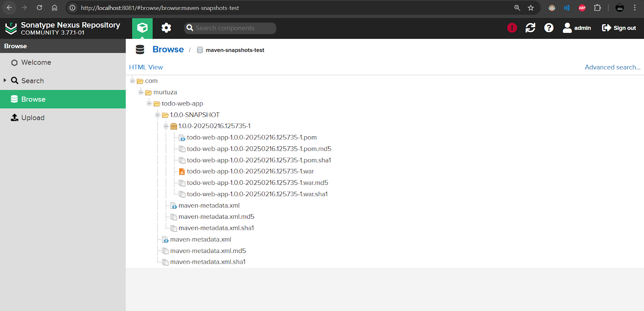
Task: Click the Sign out button
Action: [619, 28]
